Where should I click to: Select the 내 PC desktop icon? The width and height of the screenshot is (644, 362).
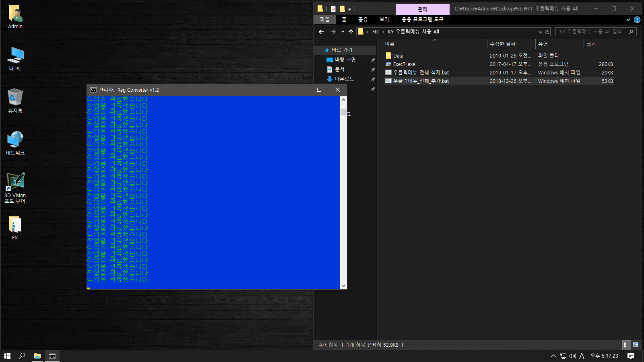click(15, 59)
